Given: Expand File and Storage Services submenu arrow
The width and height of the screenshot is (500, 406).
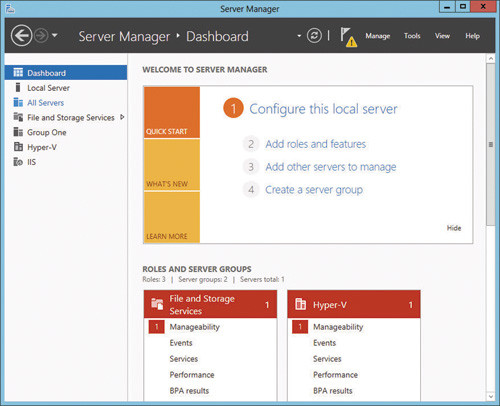Looking at the screenshot, I should 122,117.
